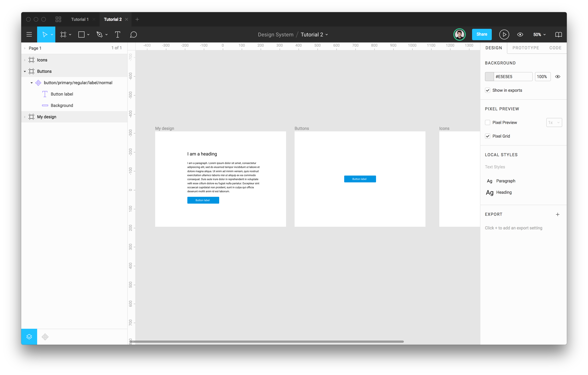Viewport: 588px width, 375px height.
Task: Open the Code tab
Action: 555,48
